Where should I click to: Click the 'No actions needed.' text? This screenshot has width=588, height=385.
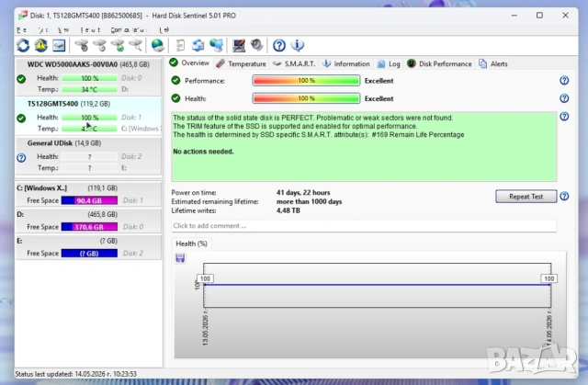click(203, 152)
